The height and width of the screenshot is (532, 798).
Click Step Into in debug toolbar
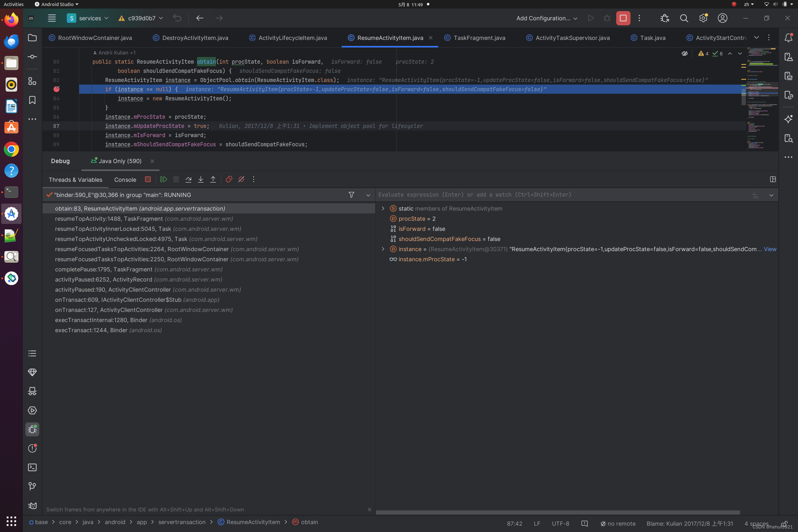point(201,180)
